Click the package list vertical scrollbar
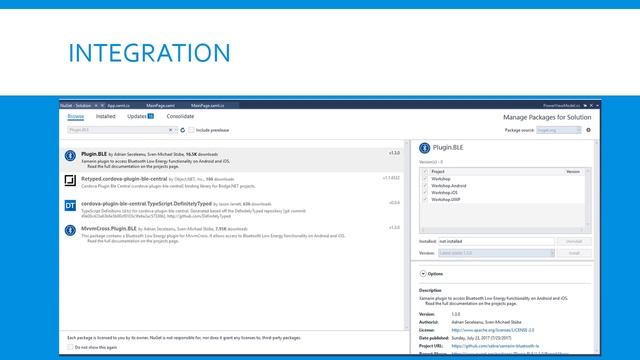The image size is (640, 360). (x=407, y=235)
